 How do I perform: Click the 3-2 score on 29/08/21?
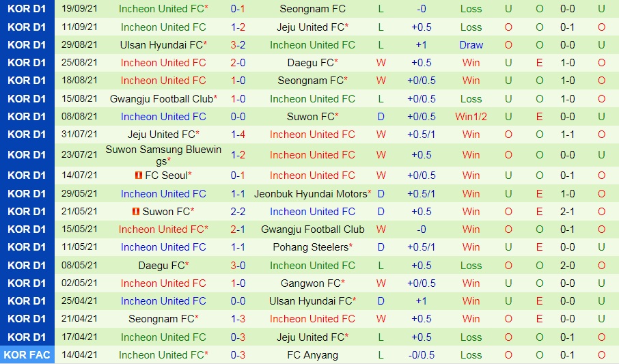click(x=238, y=45)
